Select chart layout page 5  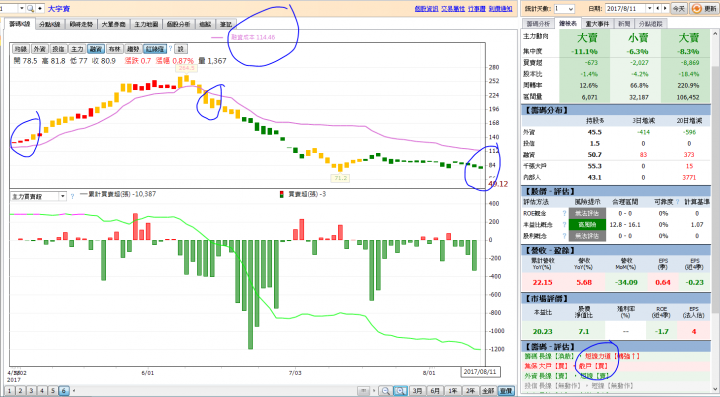coord(53,391)
